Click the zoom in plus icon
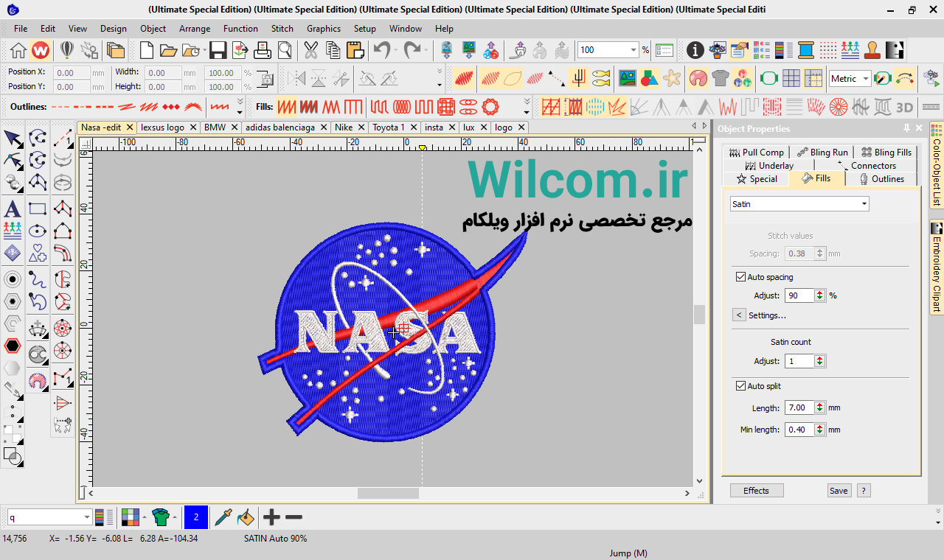The image size is (944, 560). point(271,517)
